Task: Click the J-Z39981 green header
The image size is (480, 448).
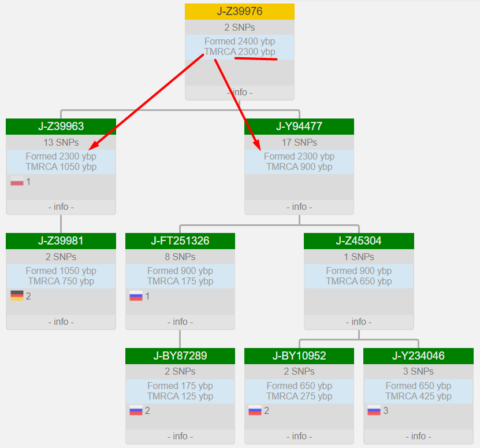Action: click(61, 241)
